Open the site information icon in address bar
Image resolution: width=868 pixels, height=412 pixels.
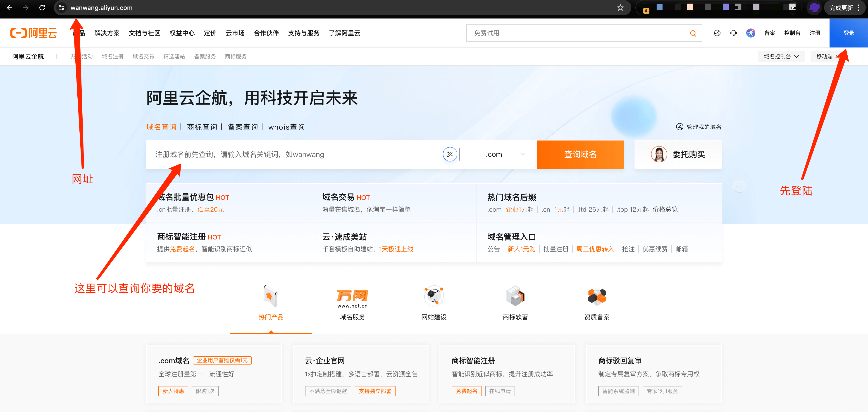point(61,7)
